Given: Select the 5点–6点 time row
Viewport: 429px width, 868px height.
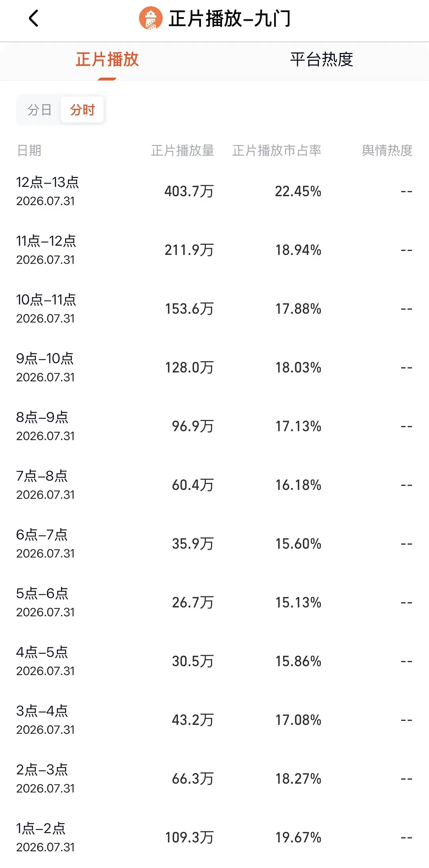Looking at the screenshot, I should click(x=214, y=602).
